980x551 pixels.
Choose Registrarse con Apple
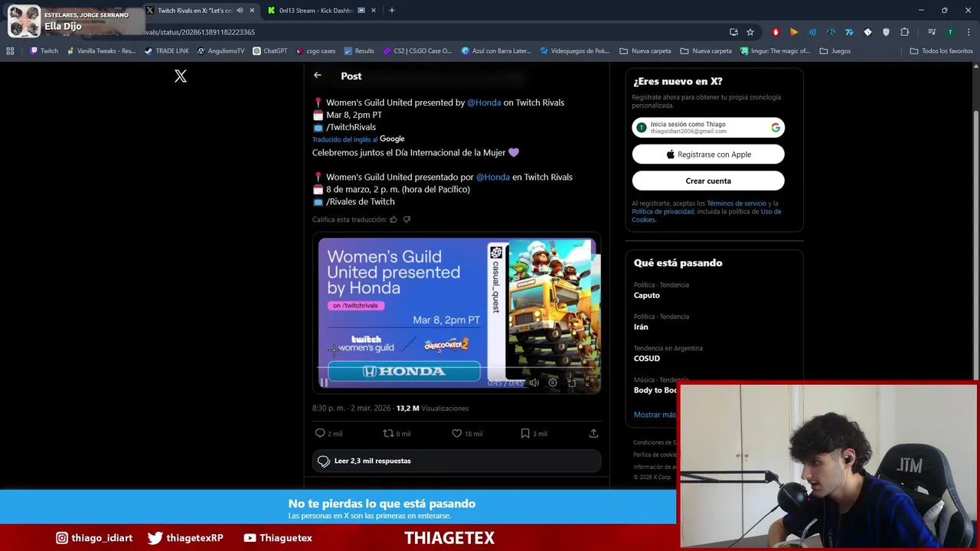[708, 155]
